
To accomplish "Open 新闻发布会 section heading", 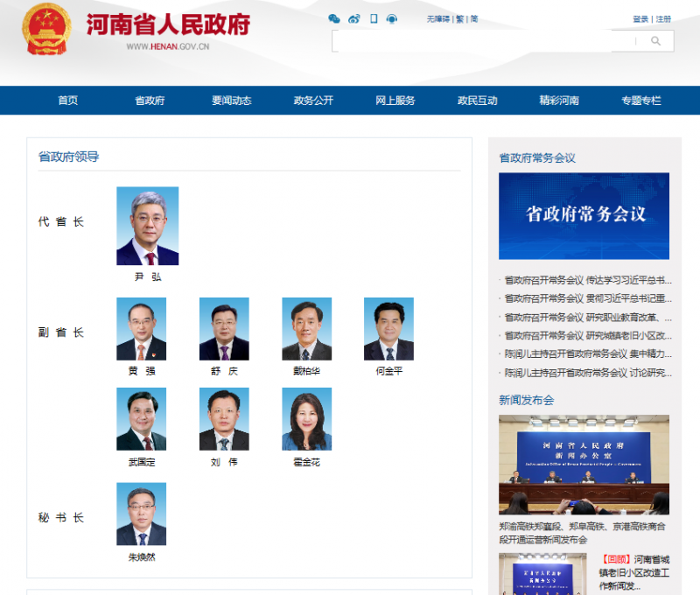I will click(527, 400).
